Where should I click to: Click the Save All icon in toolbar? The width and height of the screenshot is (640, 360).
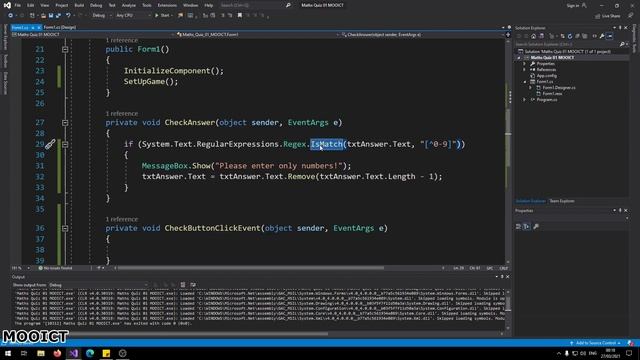coord(58,16)
